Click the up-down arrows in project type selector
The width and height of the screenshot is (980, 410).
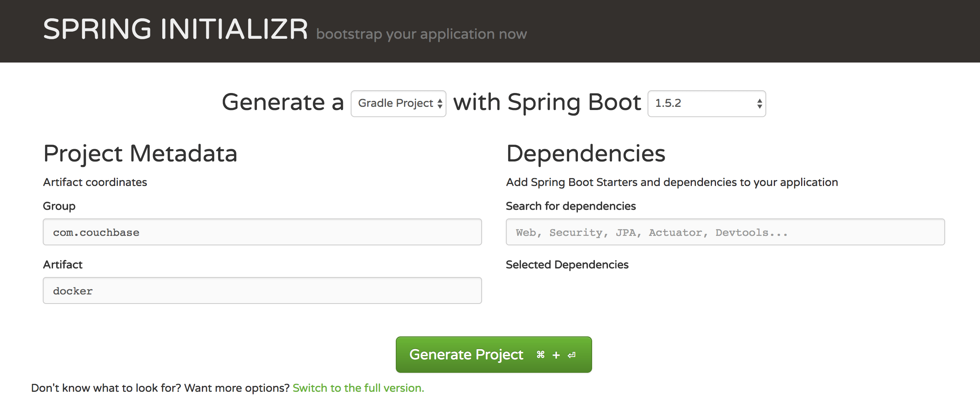440,103
